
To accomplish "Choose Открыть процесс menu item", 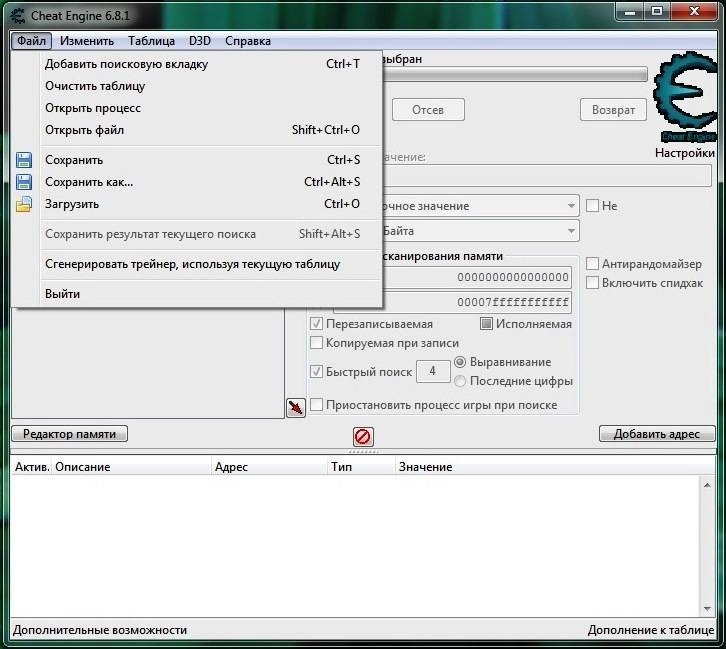I will pos(197,108).
